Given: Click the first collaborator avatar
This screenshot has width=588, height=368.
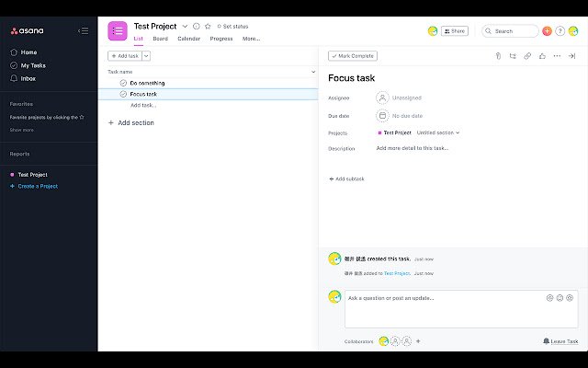Looking at the screenshot, I should coord(383,341).
